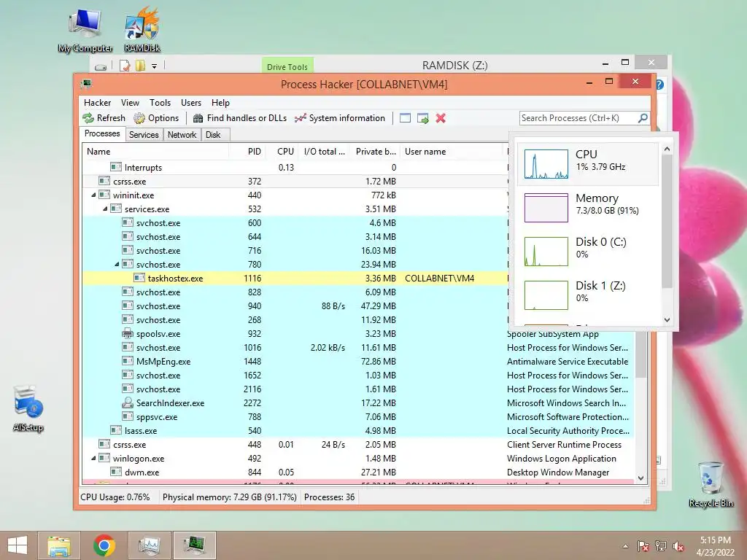The height and width of the screenshot is (560, 747).
Task: Open File Explorer from taskbar
Action: coord(59,545)
